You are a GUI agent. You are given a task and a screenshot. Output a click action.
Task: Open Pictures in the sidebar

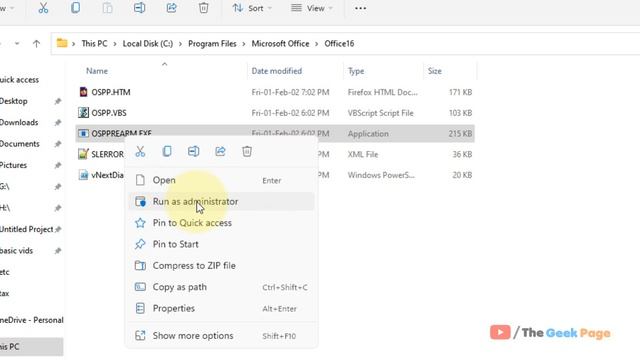tap(13, 165)
